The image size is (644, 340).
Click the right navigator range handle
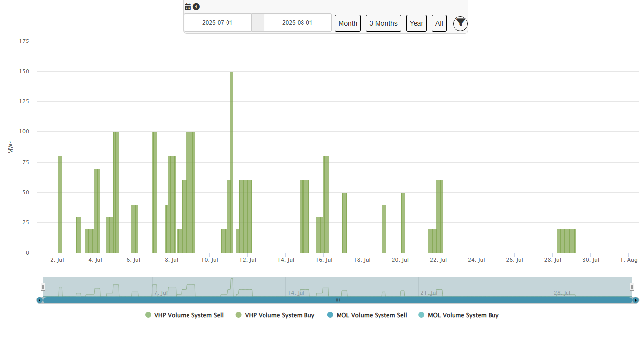[632, 287]
